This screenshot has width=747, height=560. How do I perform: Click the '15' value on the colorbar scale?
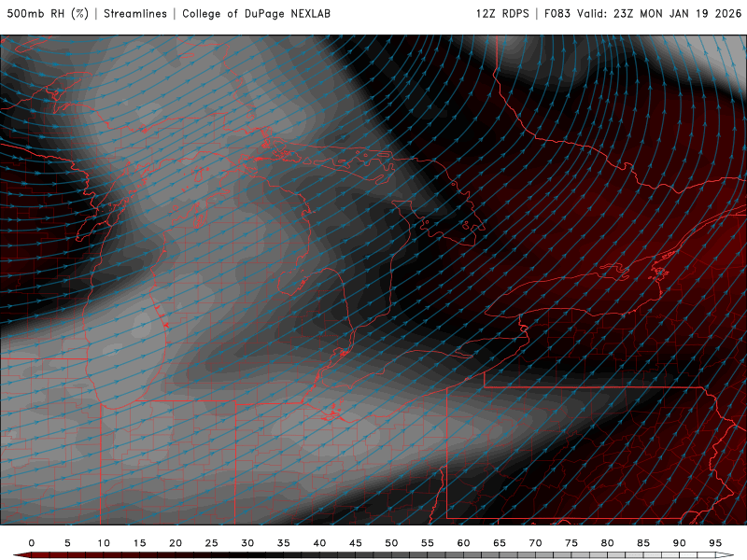(x=139, y=543)
